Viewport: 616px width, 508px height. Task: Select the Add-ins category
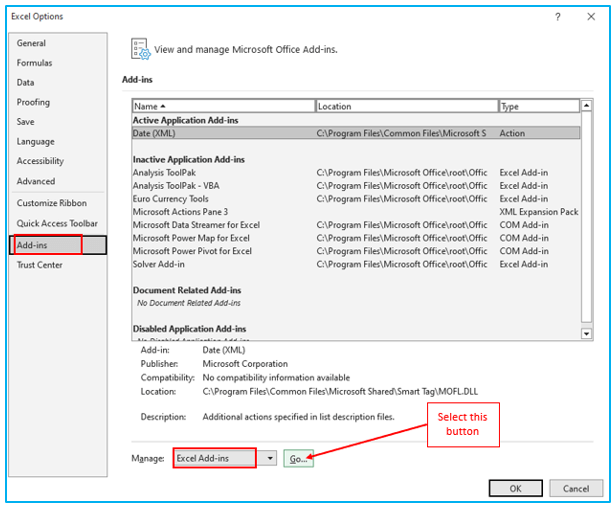[x=58, y=245]
